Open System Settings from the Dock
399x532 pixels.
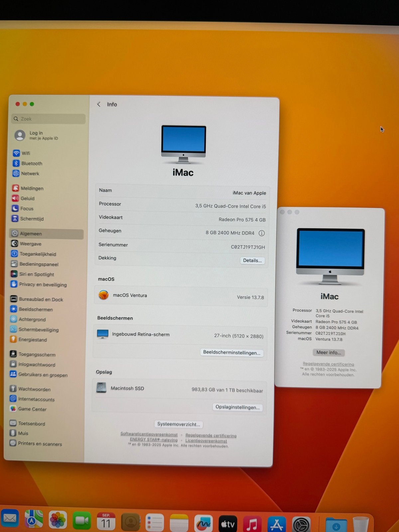(x=301, y=525)
